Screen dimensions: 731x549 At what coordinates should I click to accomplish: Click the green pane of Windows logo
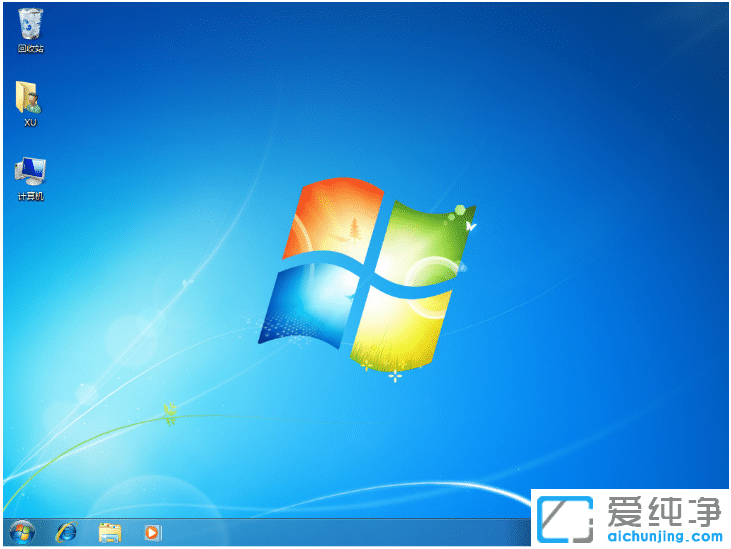(424, 236)
